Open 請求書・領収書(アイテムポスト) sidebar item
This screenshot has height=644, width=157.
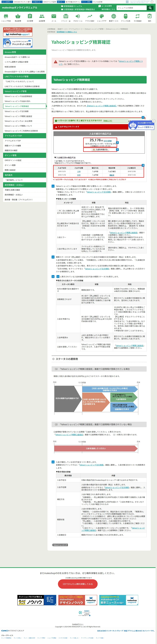tap(25, 200)
